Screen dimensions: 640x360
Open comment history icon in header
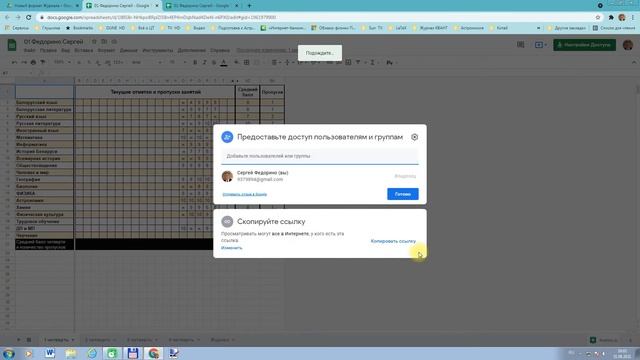pos(520,45)
